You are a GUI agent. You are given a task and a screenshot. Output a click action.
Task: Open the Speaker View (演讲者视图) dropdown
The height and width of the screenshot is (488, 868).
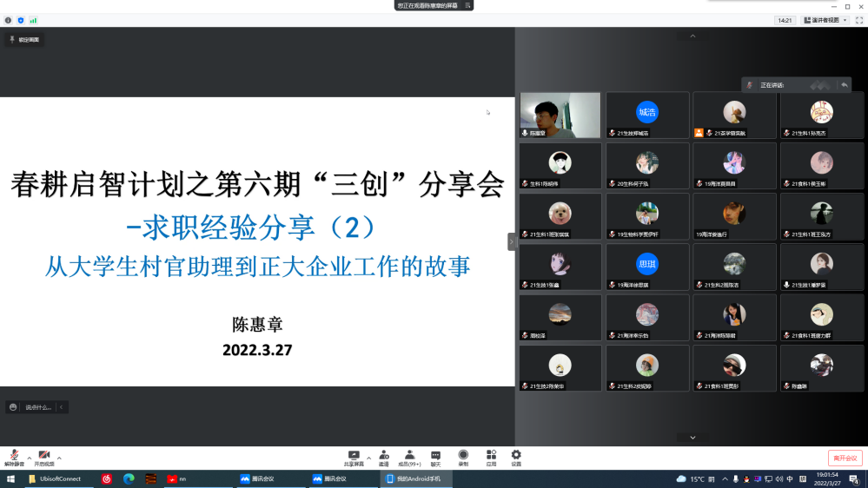point(825,20)
